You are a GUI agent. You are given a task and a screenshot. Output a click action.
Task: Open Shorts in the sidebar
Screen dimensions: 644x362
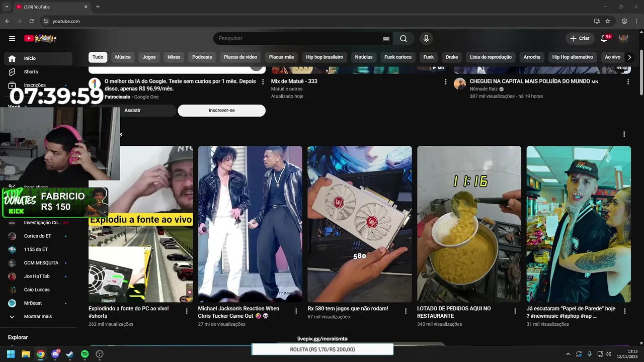[39, 72]
